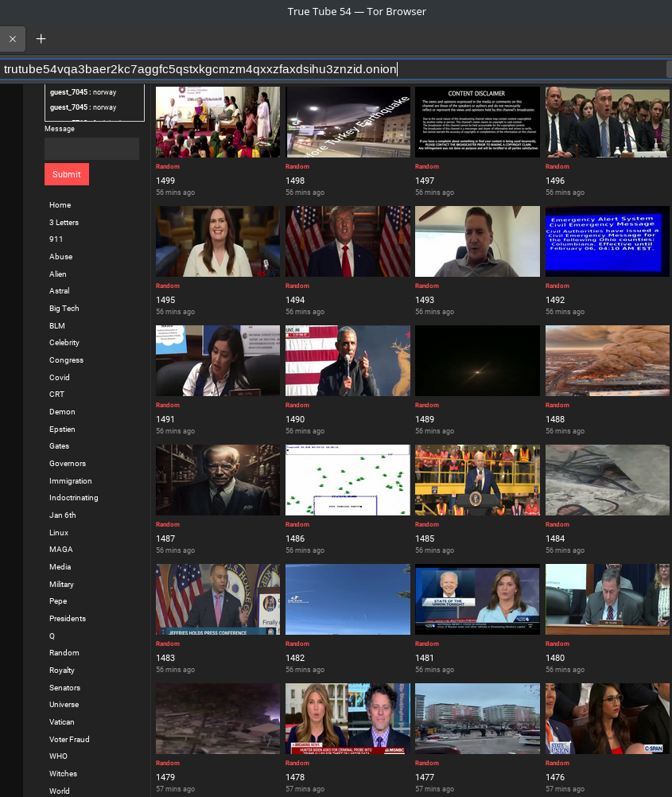This screenshot has width=672, height=797.
Task: Open the Gates category
Action: [x=59, y=445]
